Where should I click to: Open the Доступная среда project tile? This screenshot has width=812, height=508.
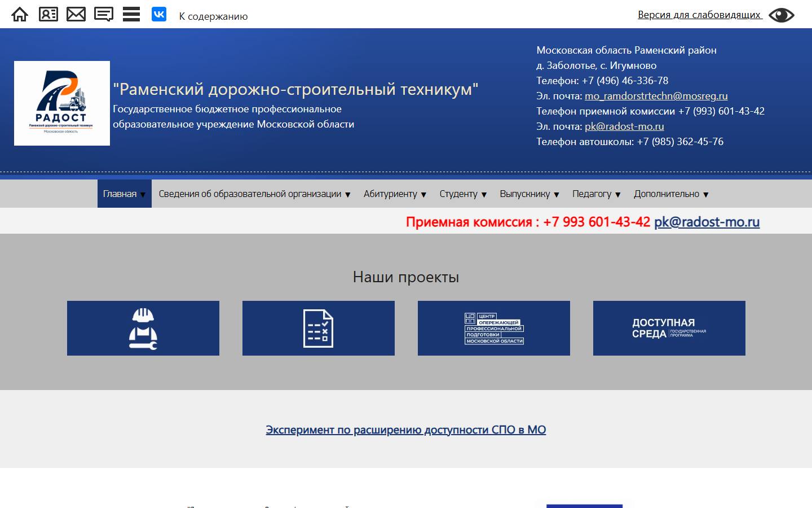[669, 328]
